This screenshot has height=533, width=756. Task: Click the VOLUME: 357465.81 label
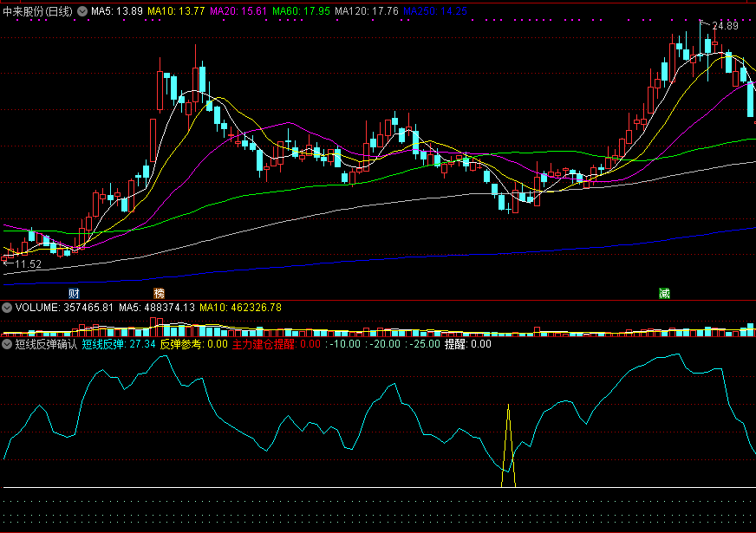pyautogui.click(x=64, y=308)
